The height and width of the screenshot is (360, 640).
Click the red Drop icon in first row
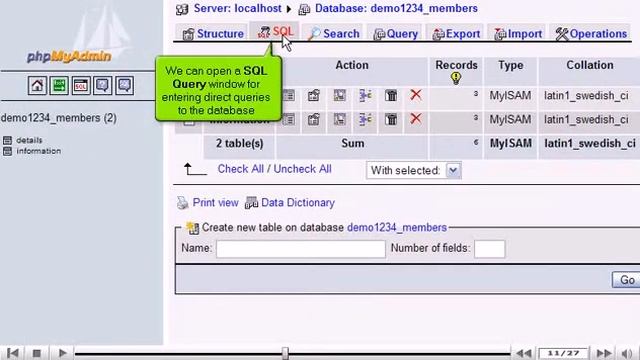pyautogui.click(x=416, y=95)
